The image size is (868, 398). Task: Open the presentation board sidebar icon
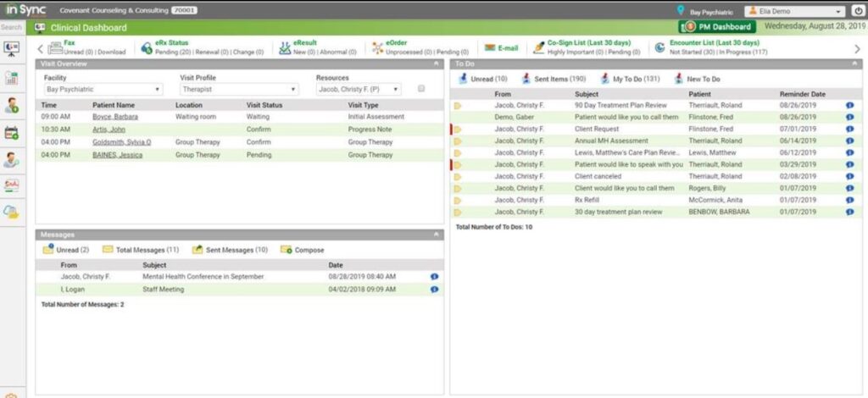(12, 48)
